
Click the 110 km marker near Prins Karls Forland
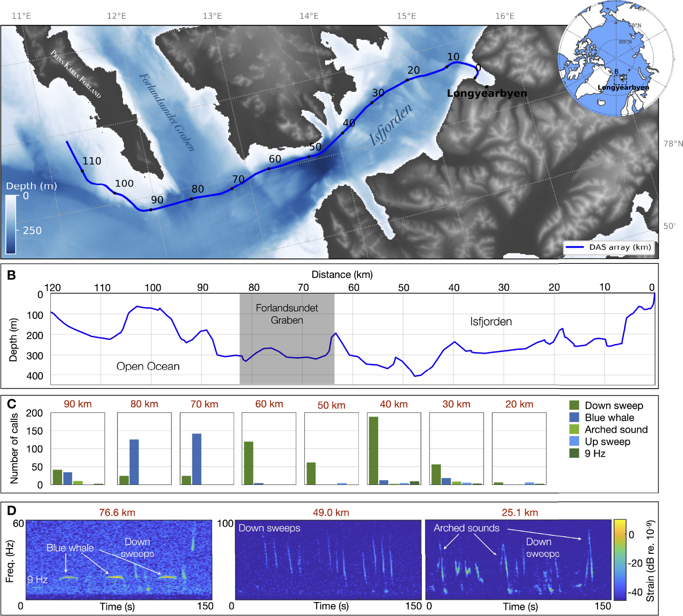[82, 171]
